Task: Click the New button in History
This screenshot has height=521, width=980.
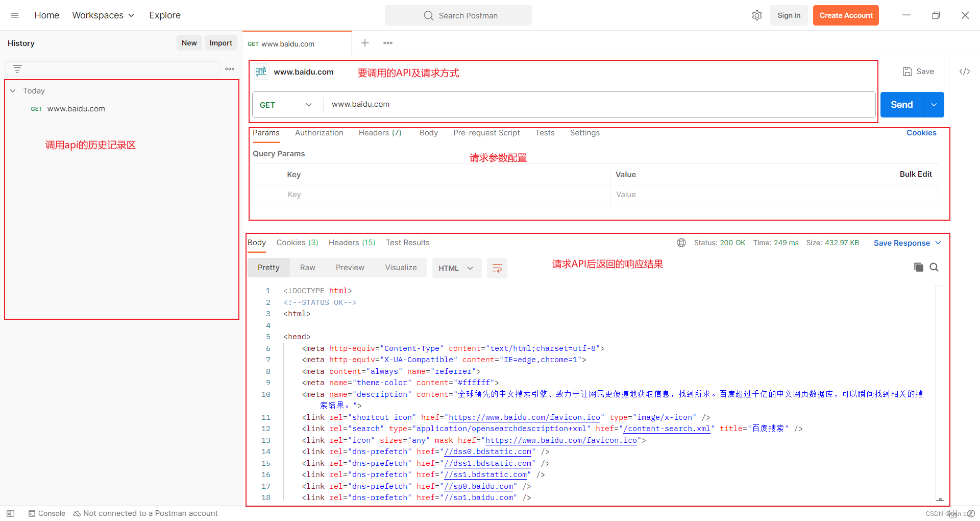Action: [x=189, y=43]
